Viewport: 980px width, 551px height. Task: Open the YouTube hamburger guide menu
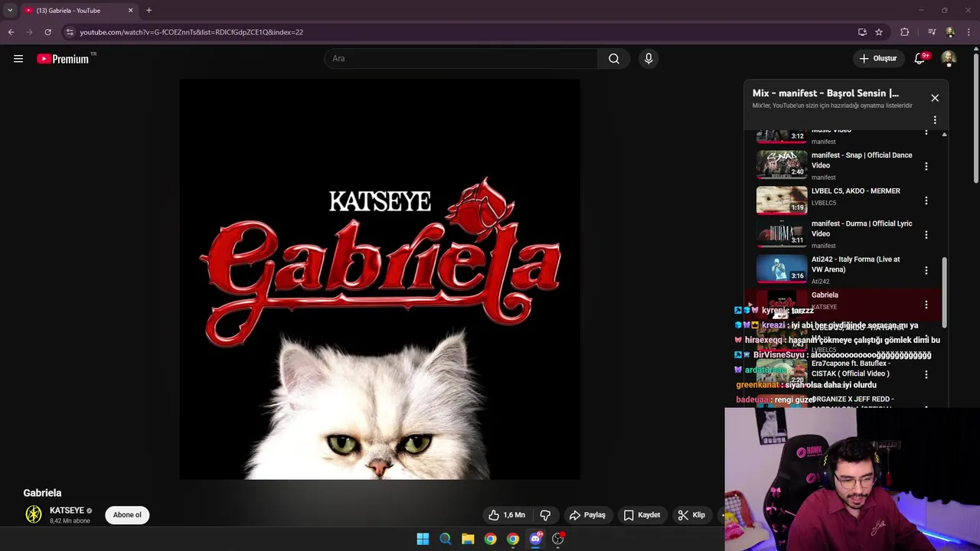(x=18, y=59)
